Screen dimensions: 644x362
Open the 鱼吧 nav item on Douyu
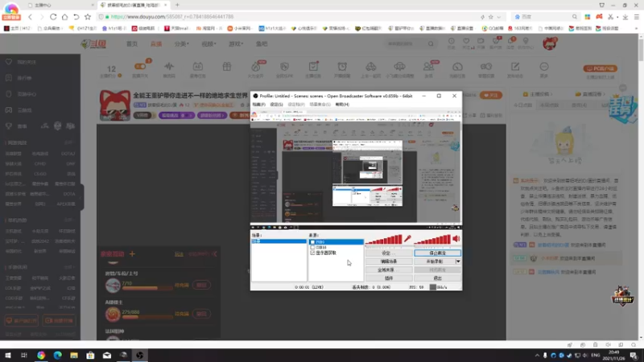(x=262, y=44)
